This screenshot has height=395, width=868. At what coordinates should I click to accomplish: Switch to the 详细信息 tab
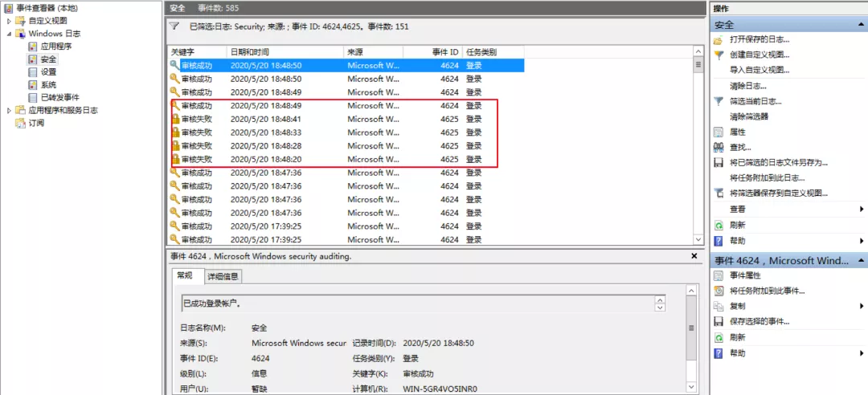223,277
